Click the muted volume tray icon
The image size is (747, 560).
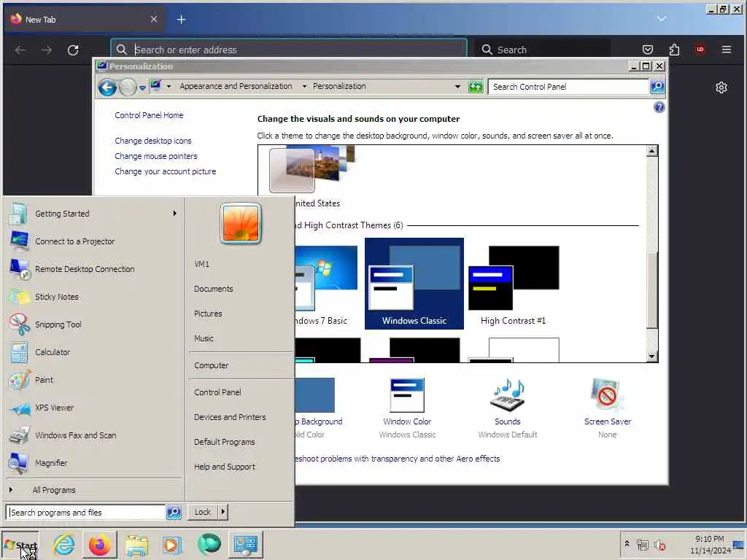point(660,545)
